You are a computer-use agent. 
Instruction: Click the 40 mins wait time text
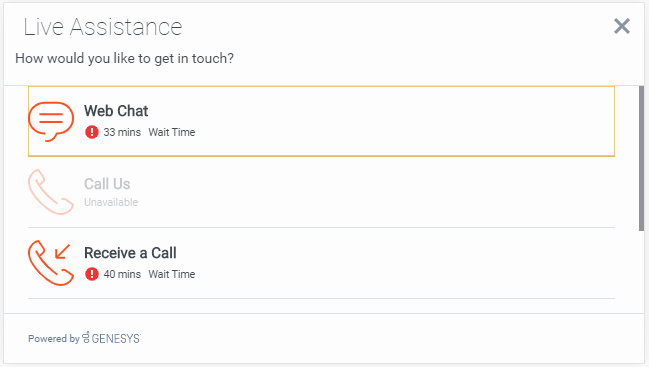pos(122,274)
